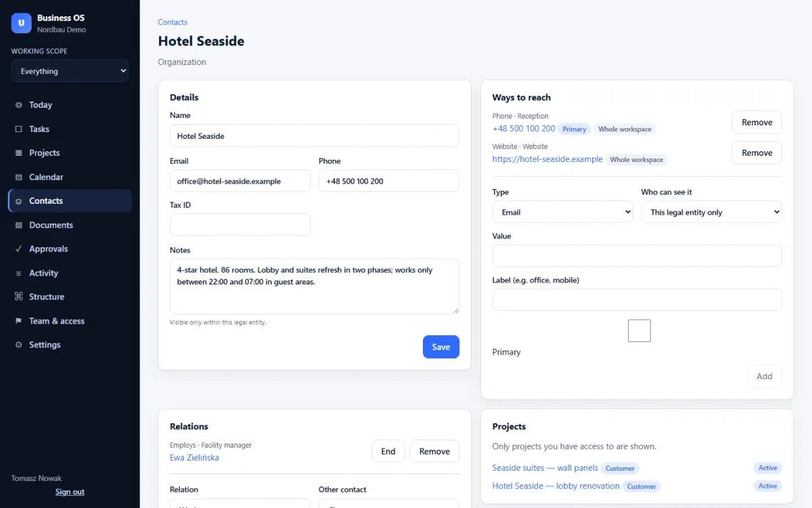Click Active badge on Seaside suites project

click(x=768, y=468)
